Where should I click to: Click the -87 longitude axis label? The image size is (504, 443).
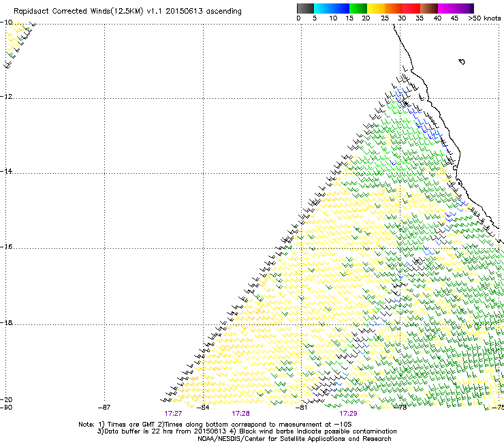coord(104,408)
